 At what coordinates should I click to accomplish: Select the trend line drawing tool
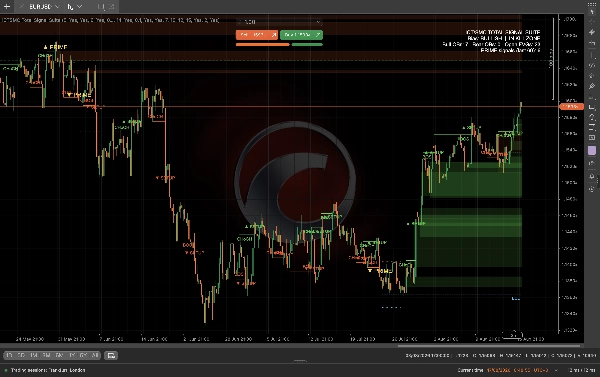click(x=592, y=66)
